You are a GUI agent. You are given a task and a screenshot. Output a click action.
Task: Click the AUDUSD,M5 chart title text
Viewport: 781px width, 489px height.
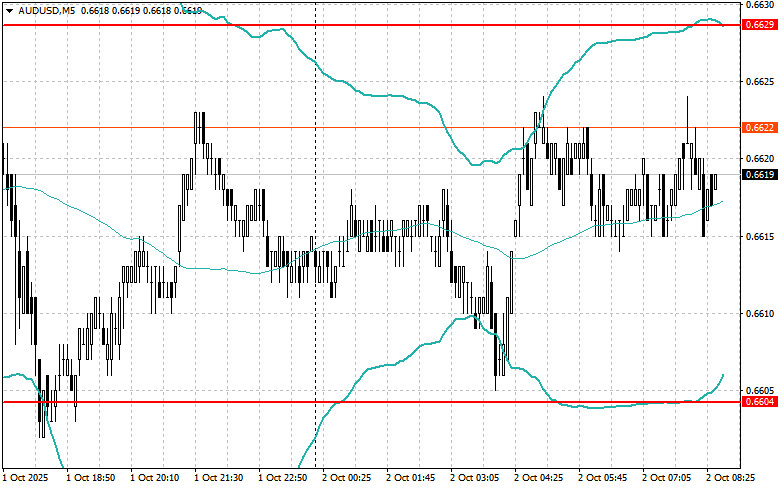point(46,10)
